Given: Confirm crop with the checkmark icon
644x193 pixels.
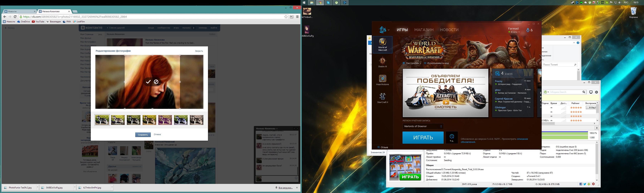Looking at the screenshot, I should (x=148, y=82).
